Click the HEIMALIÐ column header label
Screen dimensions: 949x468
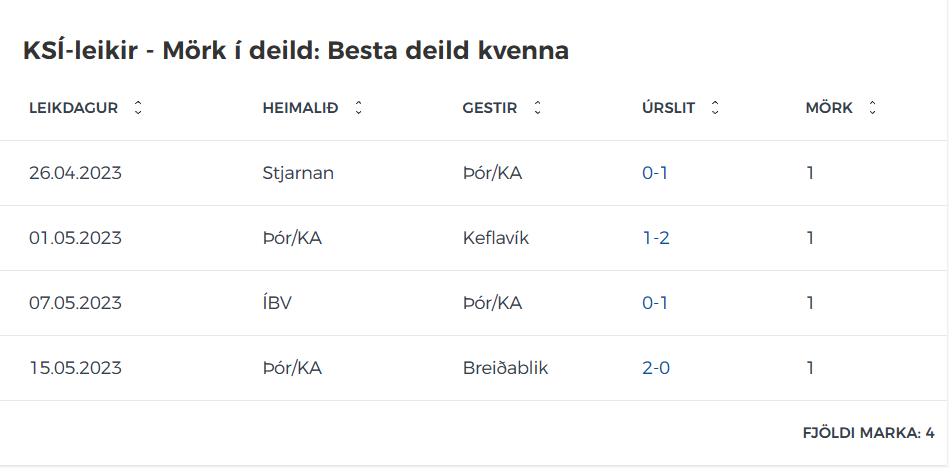pyautogui.click(x=300, y=108)
